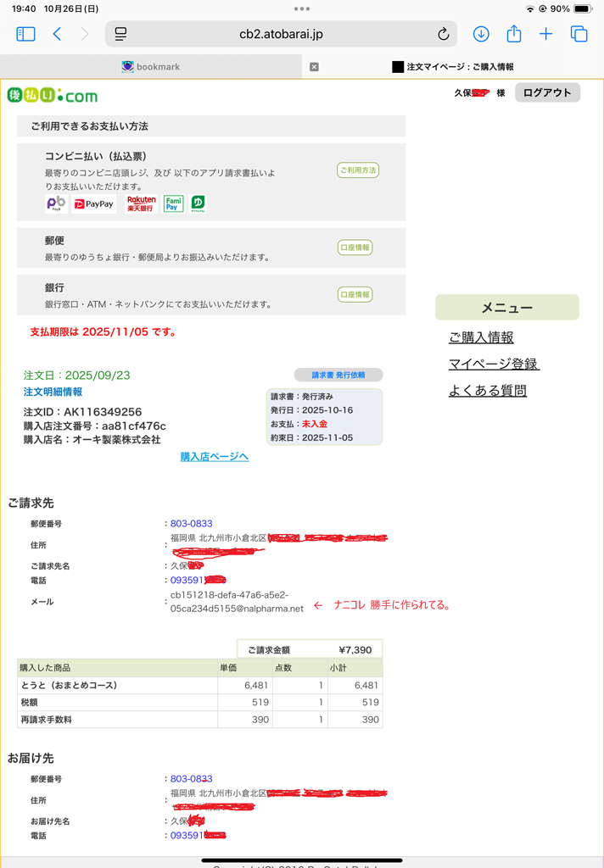This screenshot has width=604, height=868.
Task: Tap the battery indicator in status bar
Action: point(583,8)
